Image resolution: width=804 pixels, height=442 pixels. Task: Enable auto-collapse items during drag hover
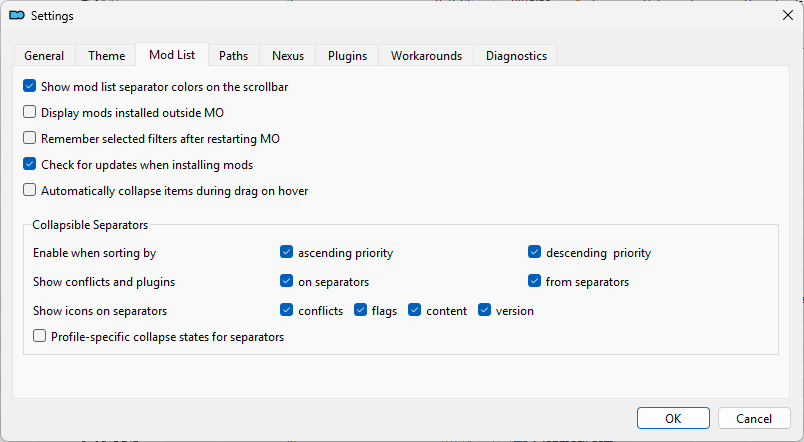click(30, 191)
